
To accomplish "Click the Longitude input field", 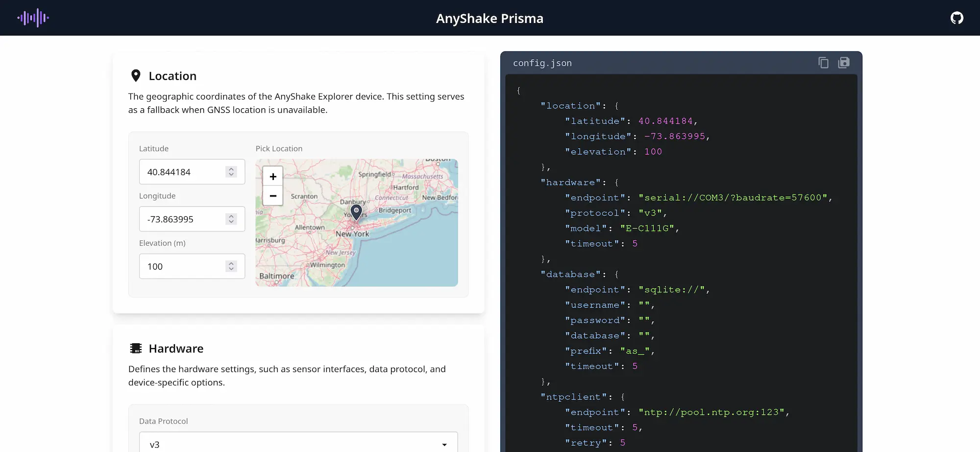I will pos(192,219).
